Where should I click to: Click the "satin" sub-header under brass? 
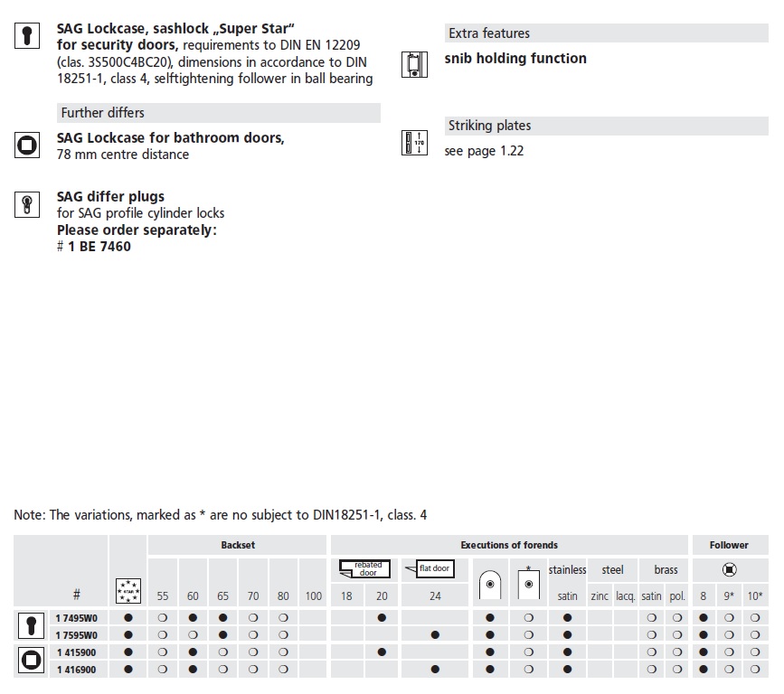coord(651,596)
